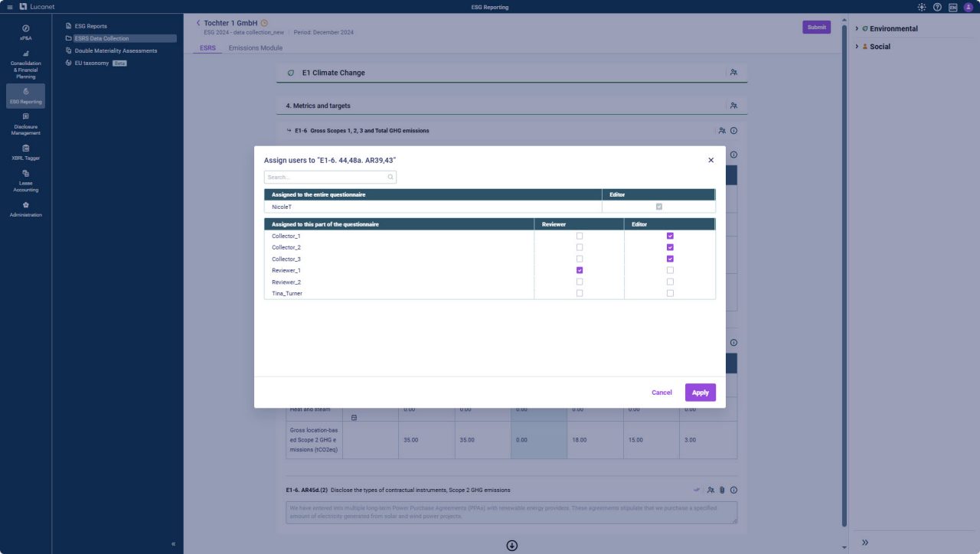980x554 pixels.
Task: Uncheck Reviewer box for Reviewer_1
Action: tap(580, 270)
